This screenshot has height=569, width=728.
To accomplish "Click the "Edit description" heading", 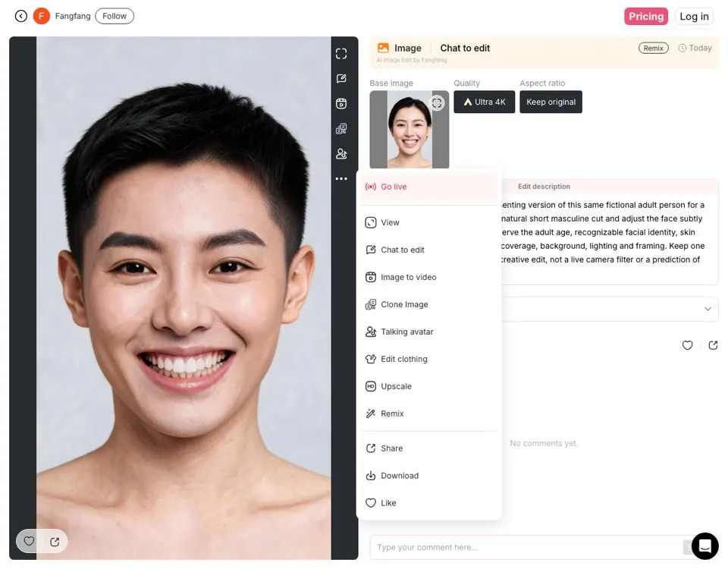I will (x=544, y=187).
